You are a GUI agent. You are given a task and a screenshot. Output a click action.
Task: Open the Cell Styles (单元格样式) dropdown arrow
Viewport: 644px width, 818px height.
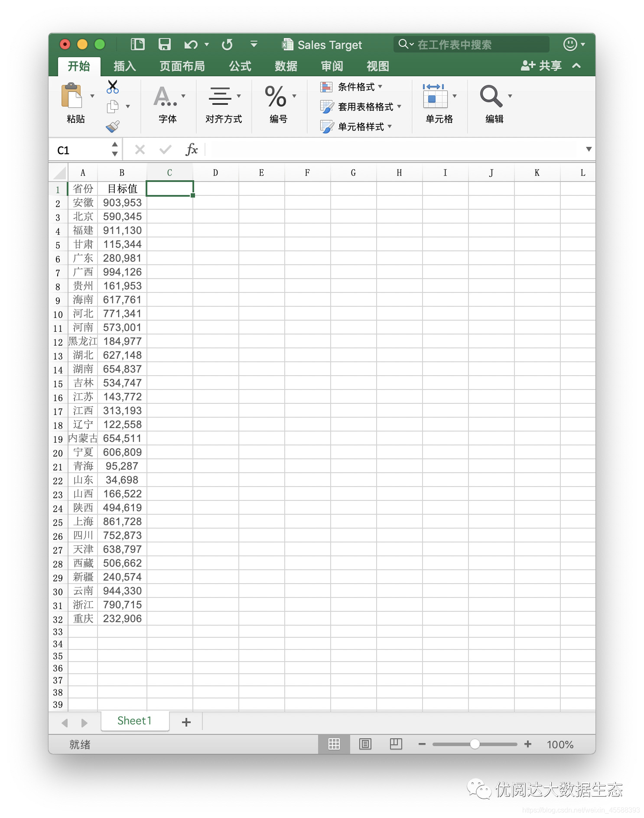pyautogui.click(x=390, y=126)
